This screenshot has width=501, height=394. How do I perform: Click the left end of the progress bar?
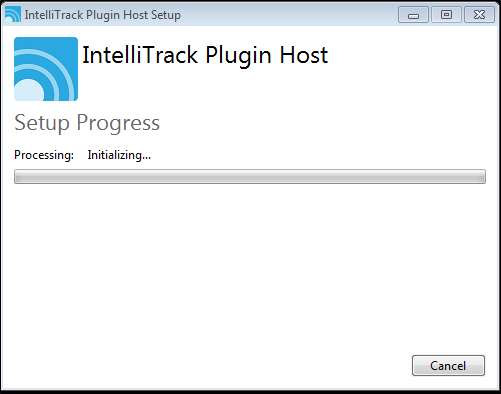20,176
